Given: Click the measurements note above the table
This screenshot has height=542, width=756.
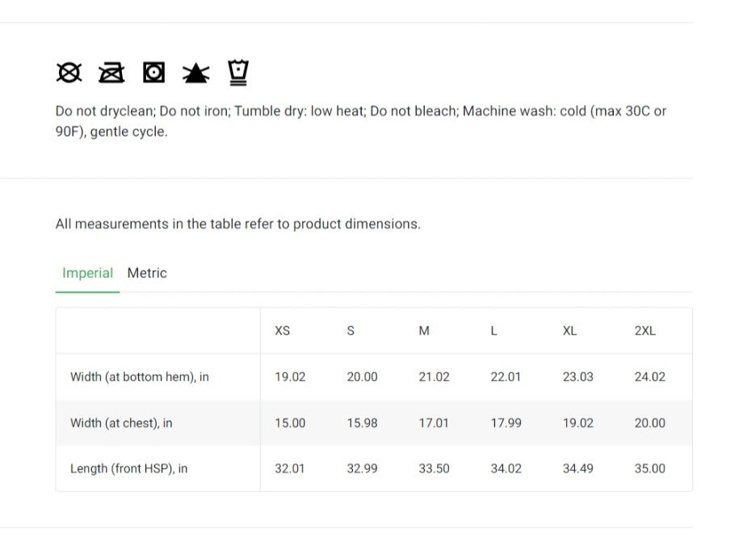Looking at the screenshot, I should (x=237, y=224).
